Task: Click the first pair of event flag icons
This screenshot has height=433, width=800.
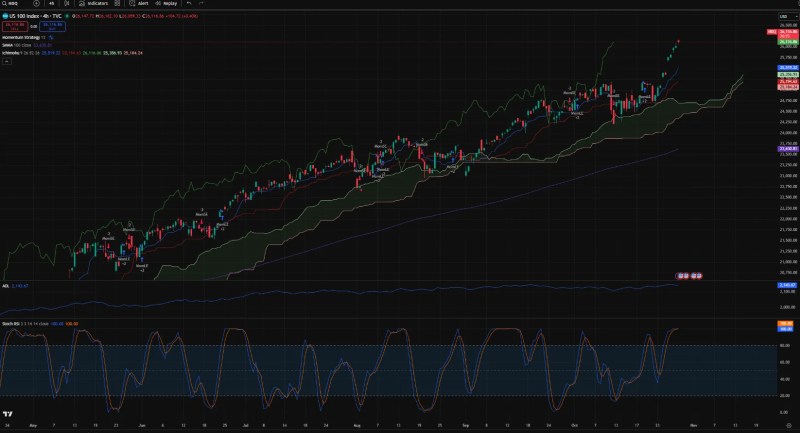Action: pos(683,276)
